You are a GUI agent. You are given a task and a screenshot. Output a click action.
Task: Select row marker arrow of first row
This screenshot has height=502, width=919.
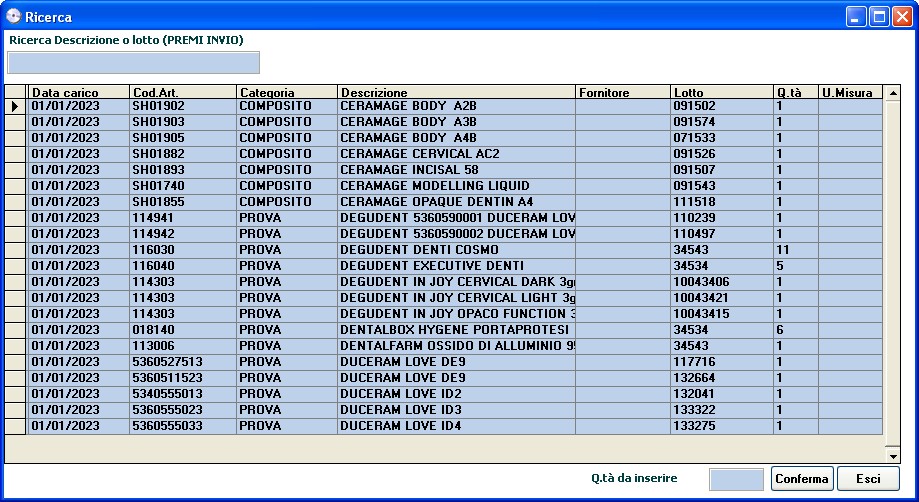click(15, 106)
